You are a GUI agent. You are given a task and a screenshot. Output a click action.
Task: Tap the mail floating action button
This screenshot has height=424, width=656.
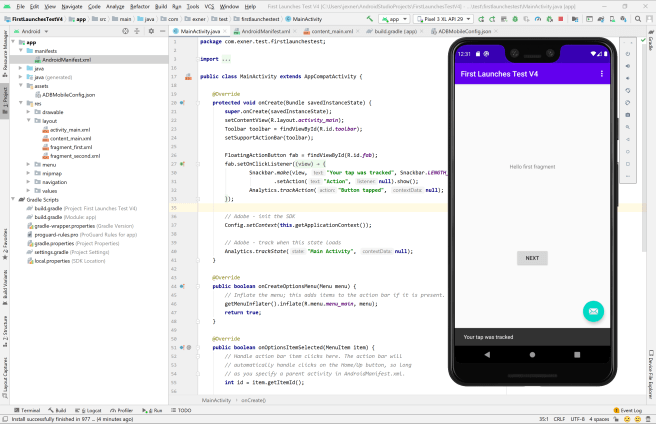592,311
